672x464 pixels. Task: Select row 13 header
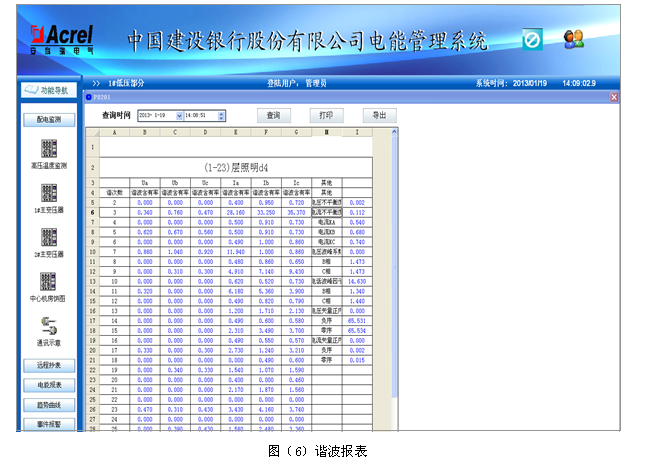[93, 281]
